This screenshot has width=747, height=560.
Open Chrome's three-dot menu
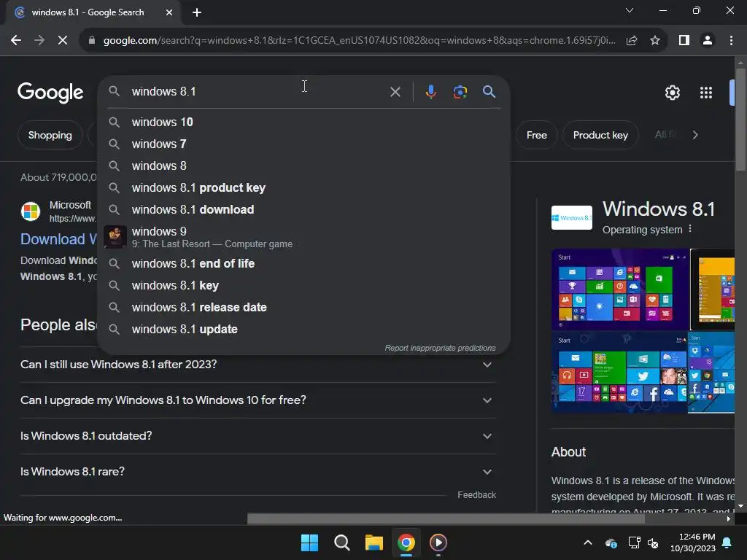point(731,41)
